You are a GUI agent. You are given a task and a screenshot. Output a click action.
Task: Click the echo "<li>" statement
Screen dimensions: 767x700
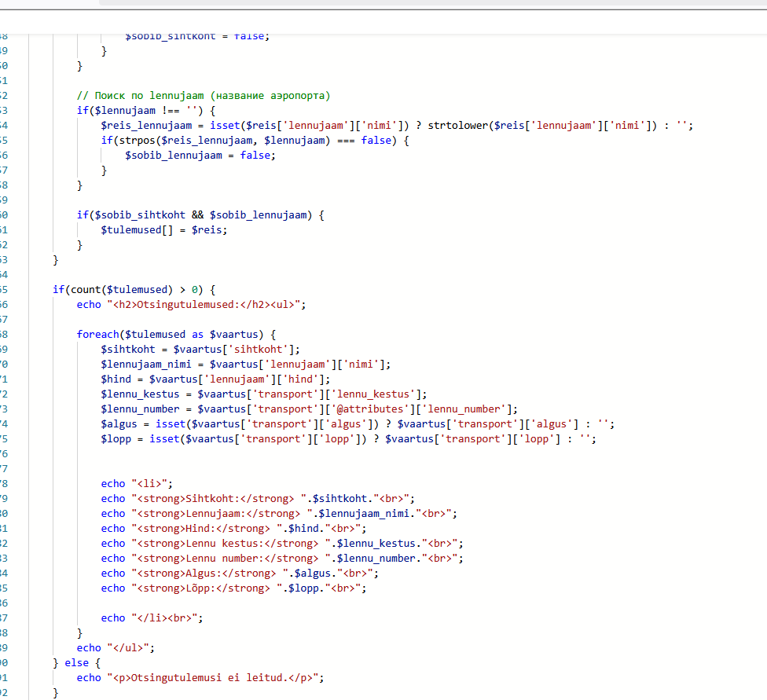pos(137,484)
